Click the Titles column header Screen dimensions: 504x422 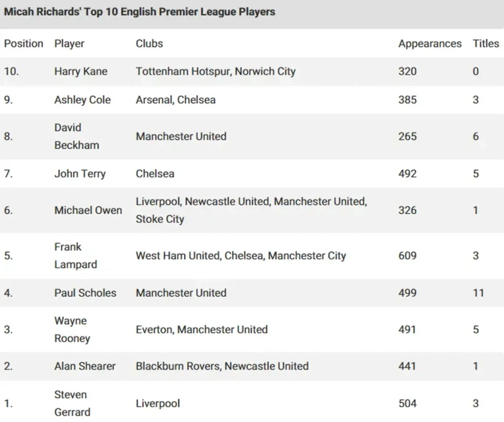pyautogui.click(x=485, y=44)
